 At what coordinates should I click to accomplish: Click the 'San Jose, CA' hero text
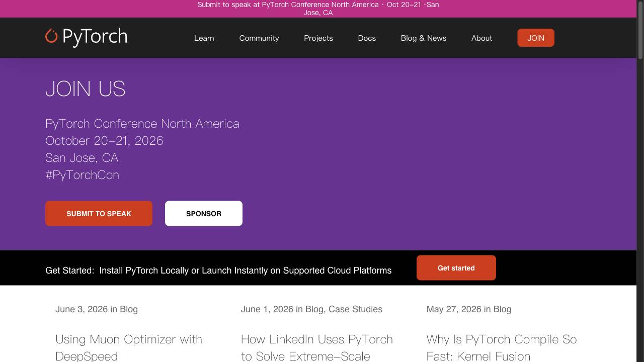(x=82, y=158)
